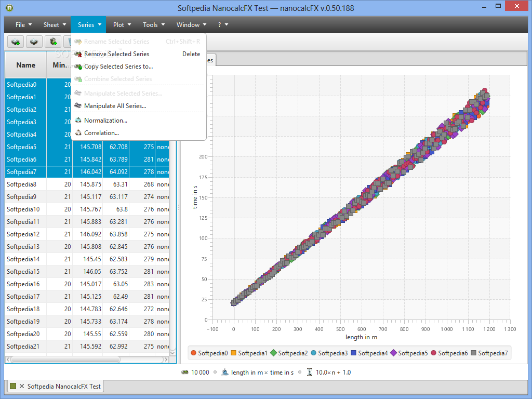
Task: Click the Softpedia2 green diamond legend marker
Action: click(x=273, y=353)
